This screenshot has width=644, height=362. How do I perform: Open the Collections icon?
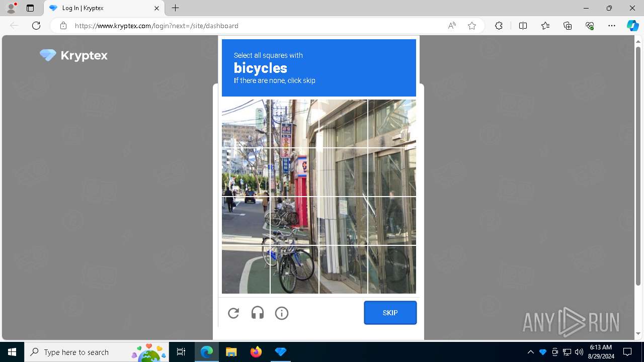[568, 26]
